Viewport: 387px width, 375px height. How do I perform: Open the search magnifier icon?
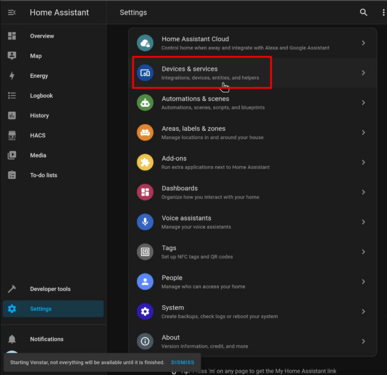point(363,13)
